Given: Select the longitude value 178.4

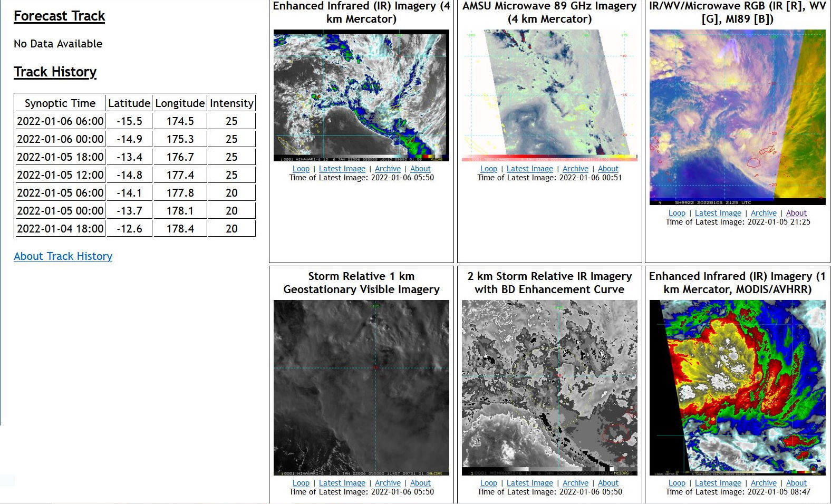Looking at the screenshot, I should pos(180,229).
